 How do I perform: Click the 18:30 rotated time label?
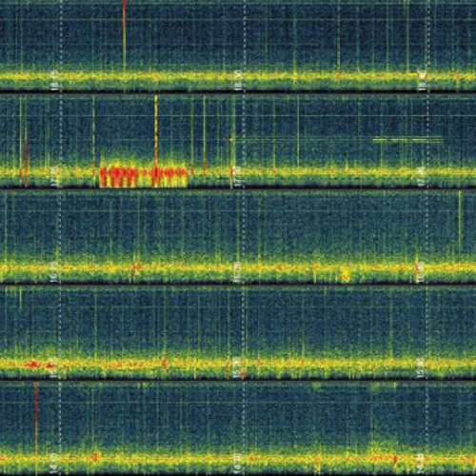(x=239, y=81)
